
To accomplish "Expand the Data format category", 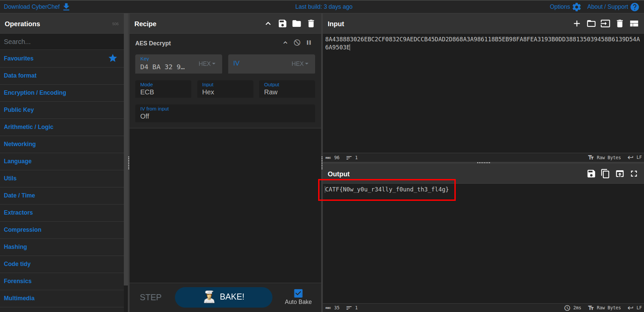I will 62,76.
